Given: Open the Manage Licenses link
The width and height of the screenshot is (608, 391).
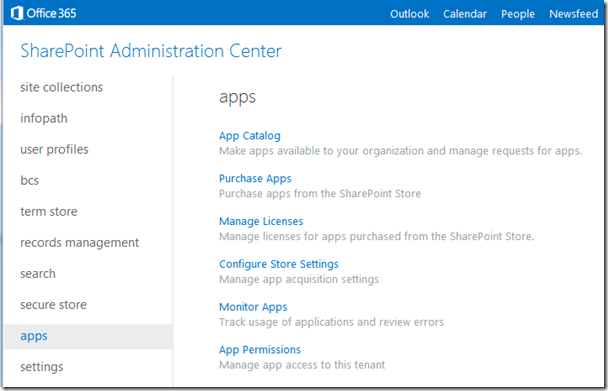Looking at the screenshot, I should click(261, 221).
